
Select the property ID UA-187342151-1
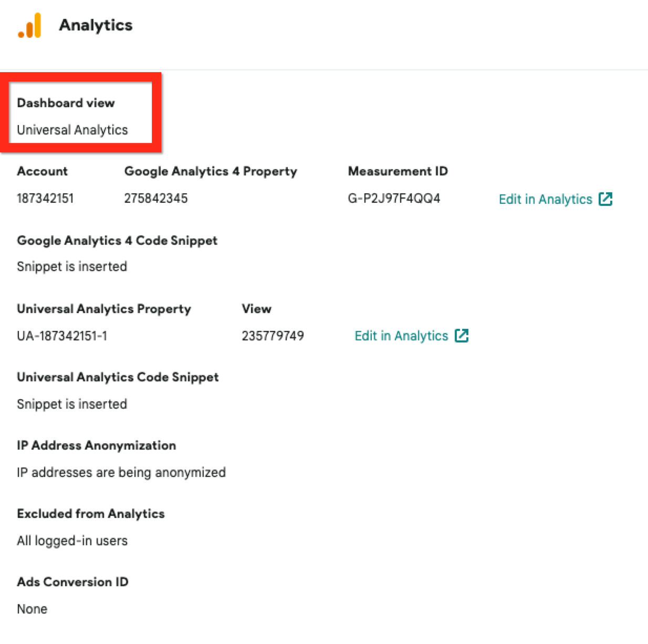coord(62,336)
